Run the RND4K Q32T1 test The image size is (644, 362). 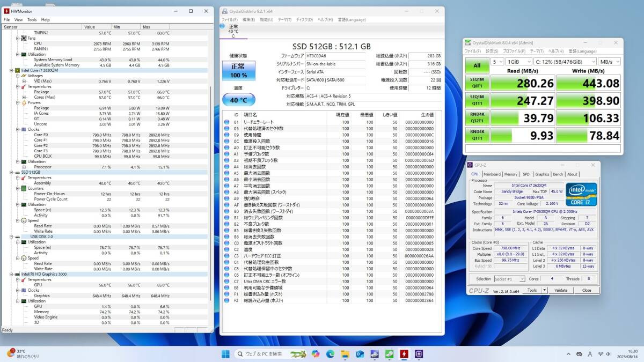(478, 119)
